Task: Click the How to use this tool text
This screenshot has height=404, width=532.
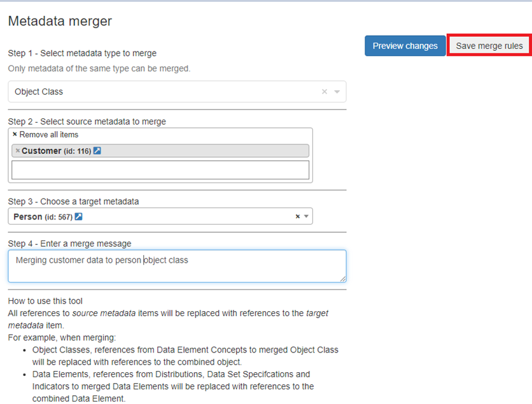Action: (45, 301)
